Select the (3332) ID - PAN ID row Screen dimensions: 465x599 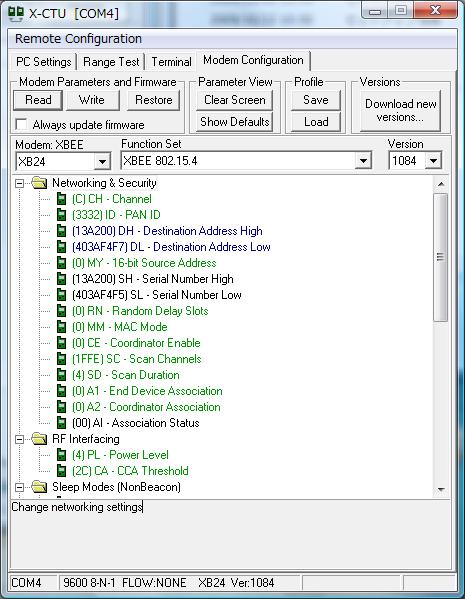tap(116, 215)
